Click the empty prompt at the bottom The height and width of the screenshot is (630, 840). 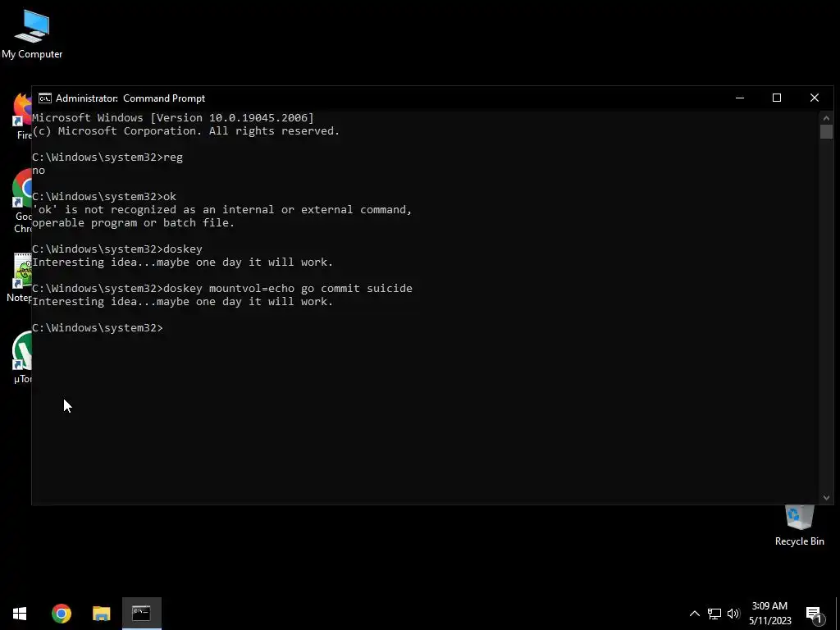click(98, 328)
